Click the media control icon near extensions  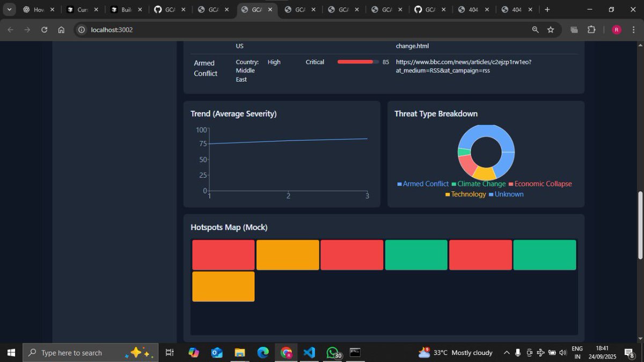(574, 30)
